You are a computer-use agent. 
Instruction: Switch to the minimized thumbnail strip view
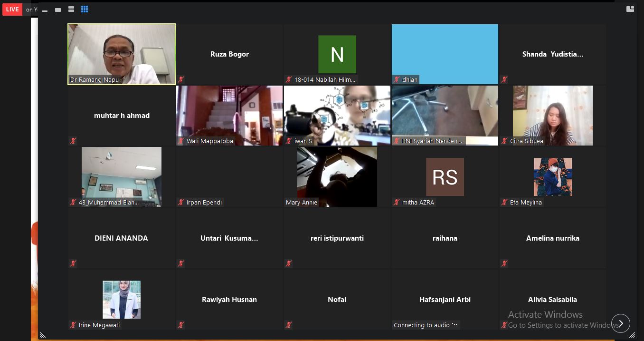(45, 10)
